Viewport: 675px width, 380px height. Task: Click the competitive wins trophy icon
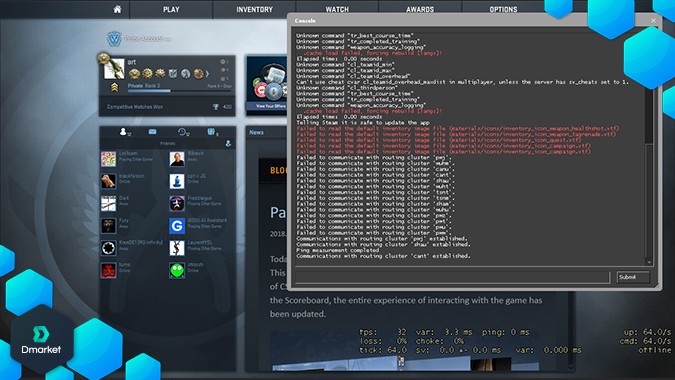coord(216,107)
